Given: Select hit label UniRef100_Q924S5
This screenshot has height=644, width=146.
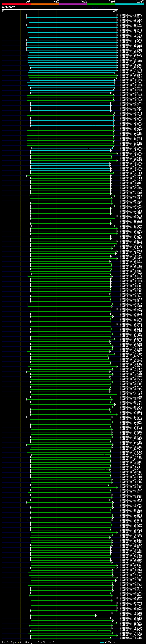Looking at the screenshot, I should pyautogui.click(x=131, y=93).
